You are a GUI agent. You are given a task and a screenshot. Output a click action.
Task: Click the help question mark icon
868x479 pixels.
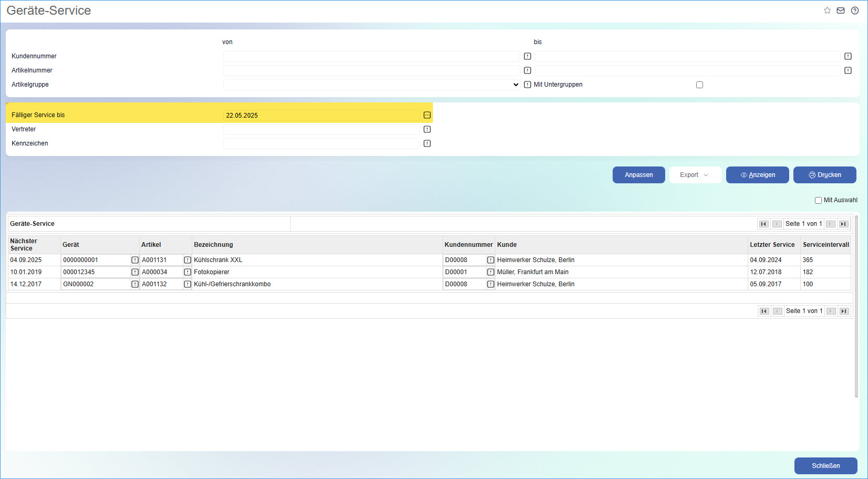855,11
